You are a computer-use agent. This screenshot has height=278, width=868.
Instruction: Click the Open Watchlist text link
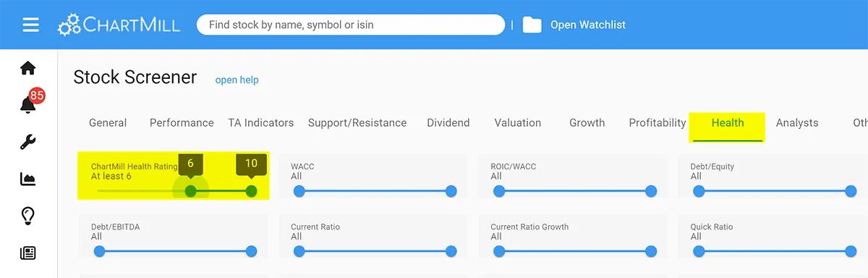click(x=588, y=25)
